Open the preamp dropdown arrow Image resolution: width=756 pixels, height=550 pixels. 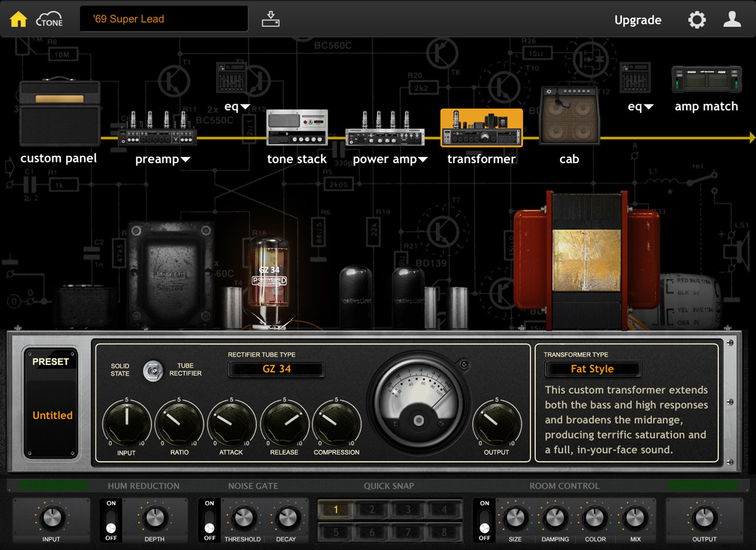pyautogui.click(x=186, y=160)
